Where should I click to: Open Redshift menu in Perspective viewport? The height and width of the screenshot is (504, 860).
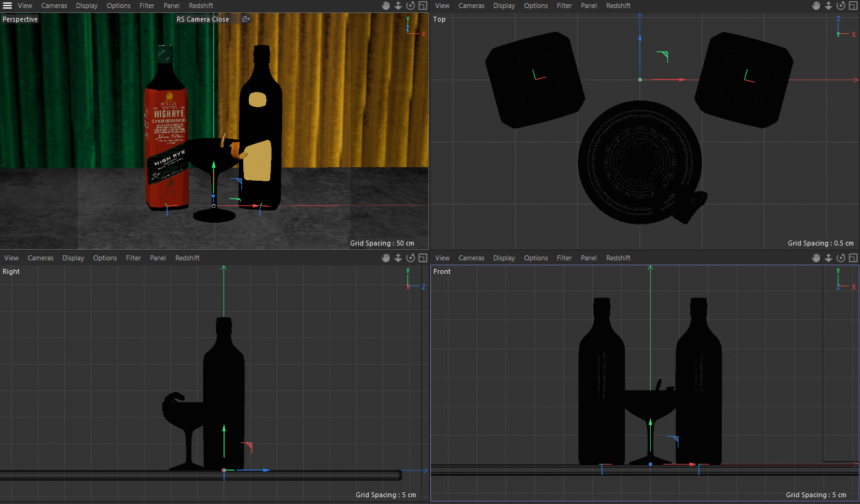pos(201,6)
